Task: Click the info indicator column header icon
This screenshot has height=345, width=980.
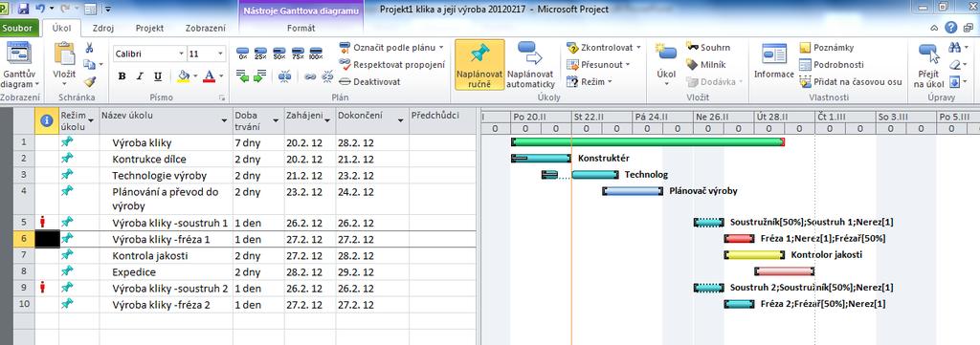Action: (46, 121)
